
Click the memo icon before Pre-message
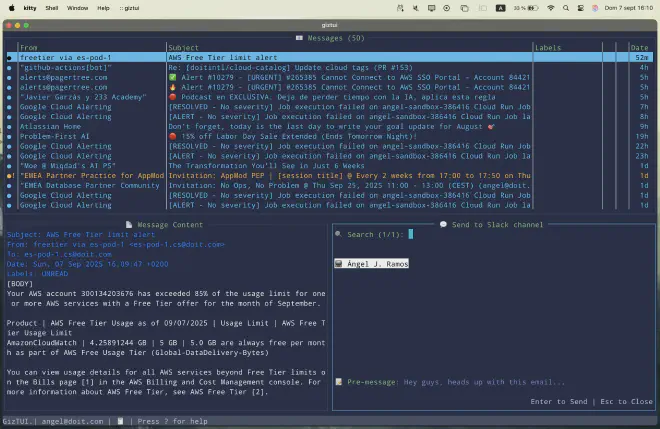(338, 382)
